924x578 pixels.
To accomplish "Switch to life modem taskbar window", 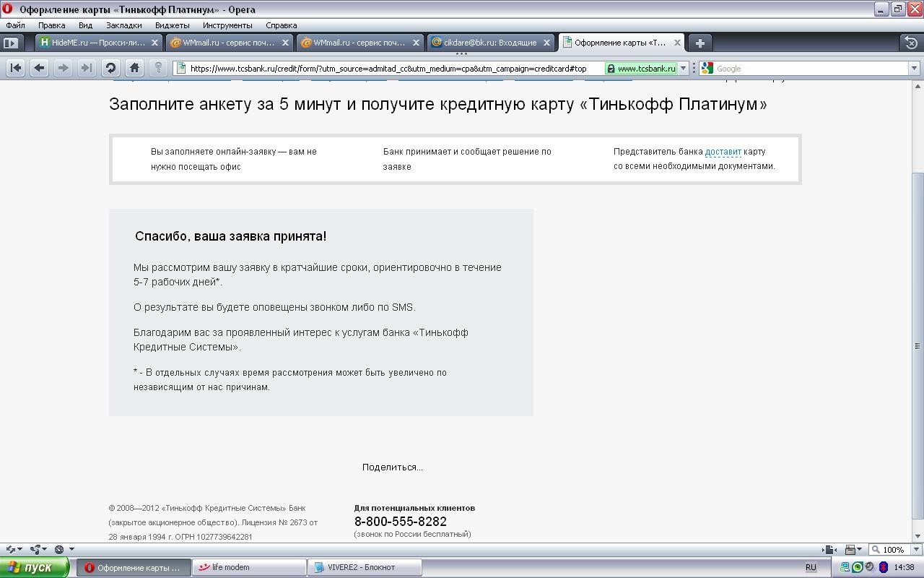I will point(249,567).
